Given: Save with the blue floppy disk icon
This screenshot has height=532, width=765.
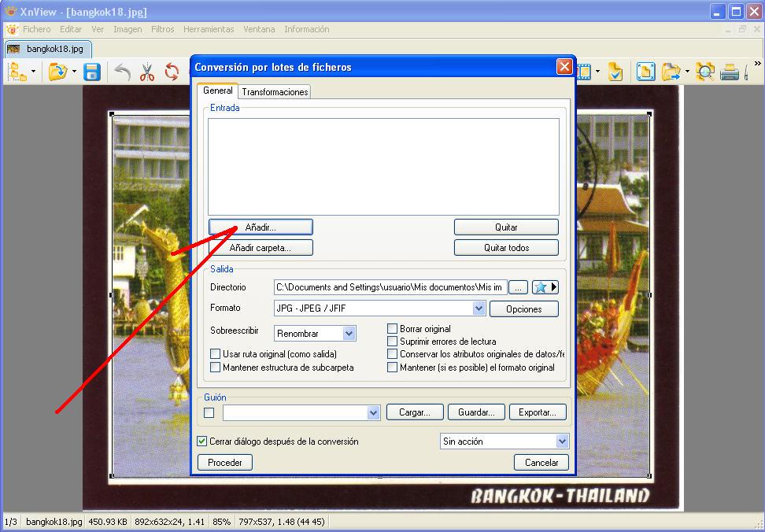Looking at the screenshot, I should tap(92, 72).
